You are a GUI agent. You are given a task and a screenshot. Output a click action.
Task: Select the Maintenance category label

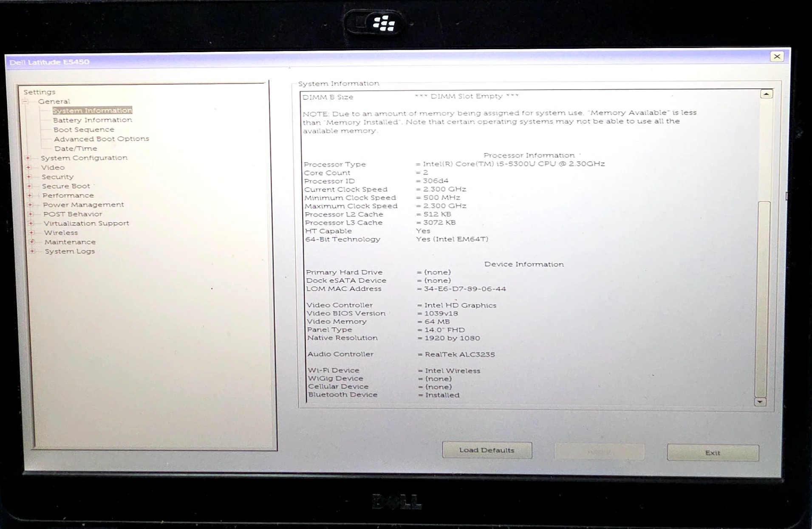pyautogui.click(x=70, y=242)
